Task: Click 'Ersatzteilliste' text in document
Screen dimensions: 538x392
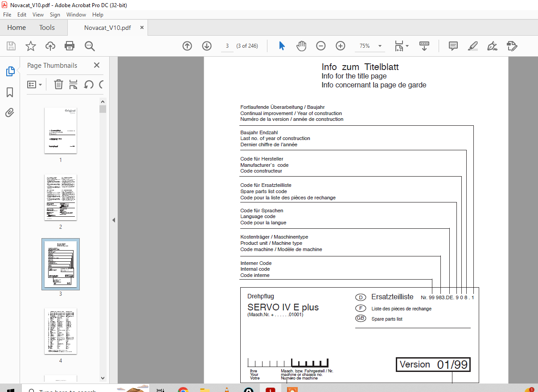Action: (392, 297)
